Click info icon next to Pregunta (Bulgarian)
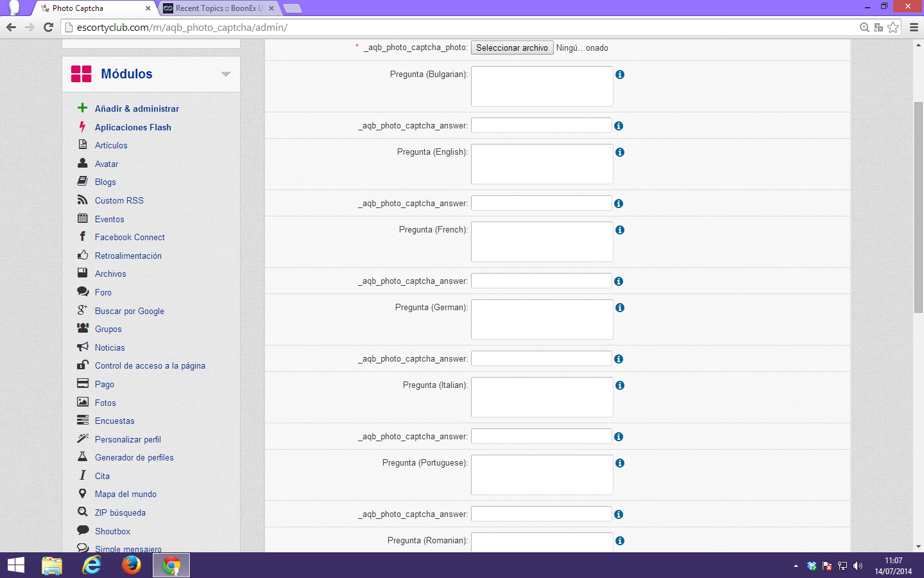924x578 pixels. [x=620, y=74]
